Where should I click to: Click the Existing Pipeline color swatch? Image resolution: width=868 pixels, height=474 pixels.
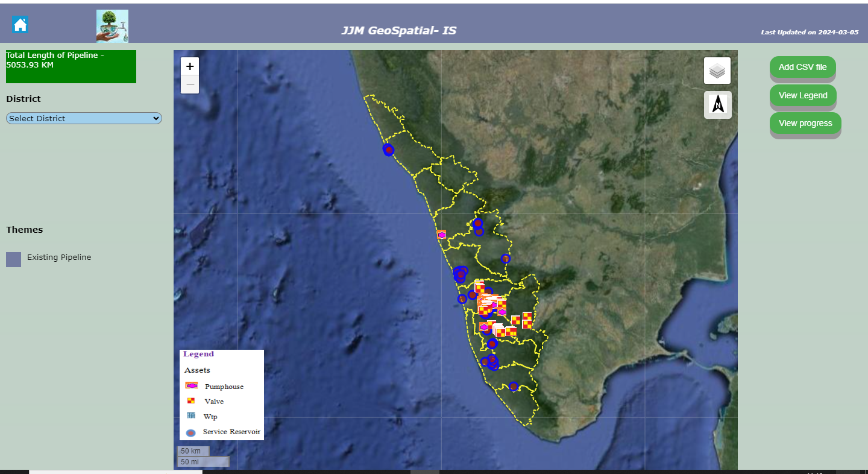point(13,259)
